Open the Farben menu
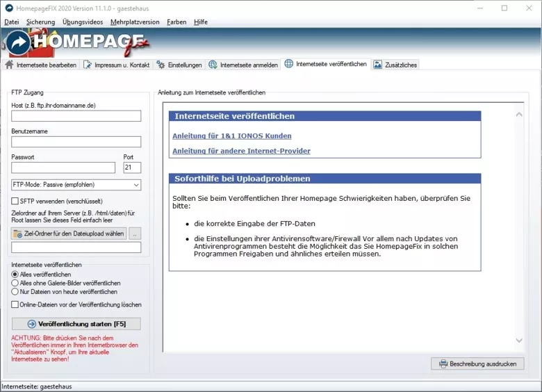Image resolution: width=542 pixels, height=392 pixels. tap(176, 22)
